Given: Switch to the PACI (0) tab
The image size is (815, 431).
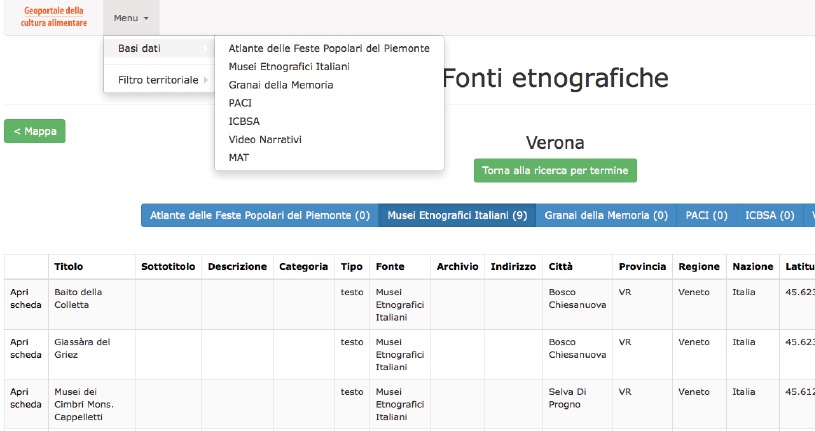Looking at the screenshot, I should click(x=705, y=215).
